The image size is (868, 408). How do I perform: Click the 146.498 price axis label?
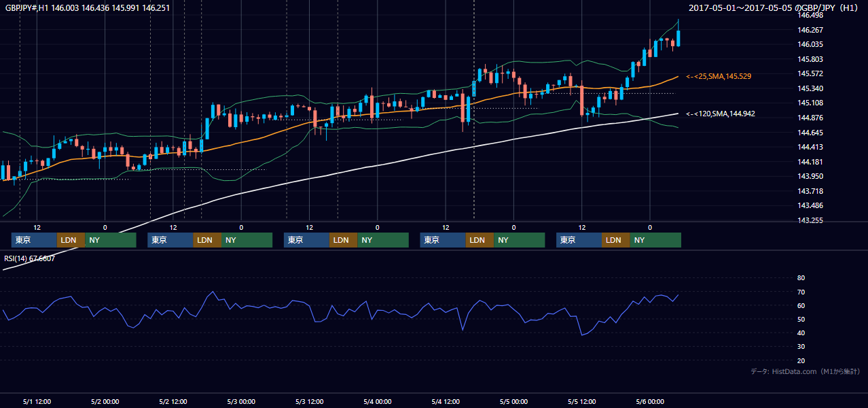(810, 15)
